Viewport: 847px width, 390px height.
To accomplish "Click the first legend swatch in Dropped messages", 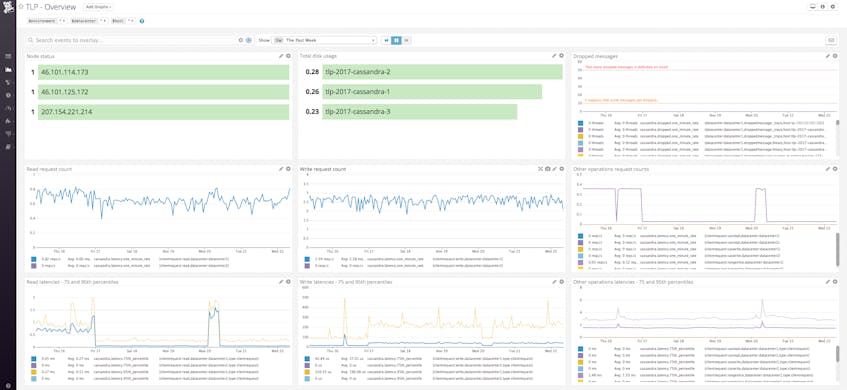I will [580, 123].
